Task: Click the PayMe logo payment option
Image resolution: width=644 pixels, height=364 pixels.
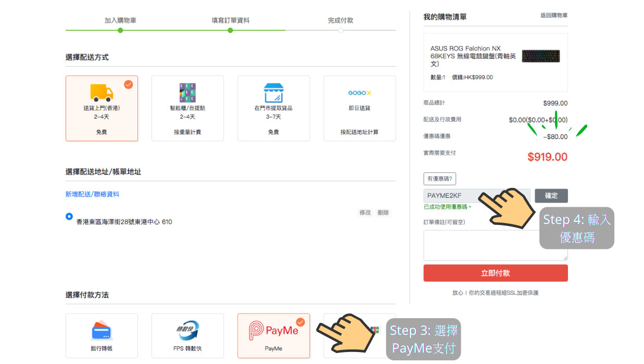Action: 273,330
